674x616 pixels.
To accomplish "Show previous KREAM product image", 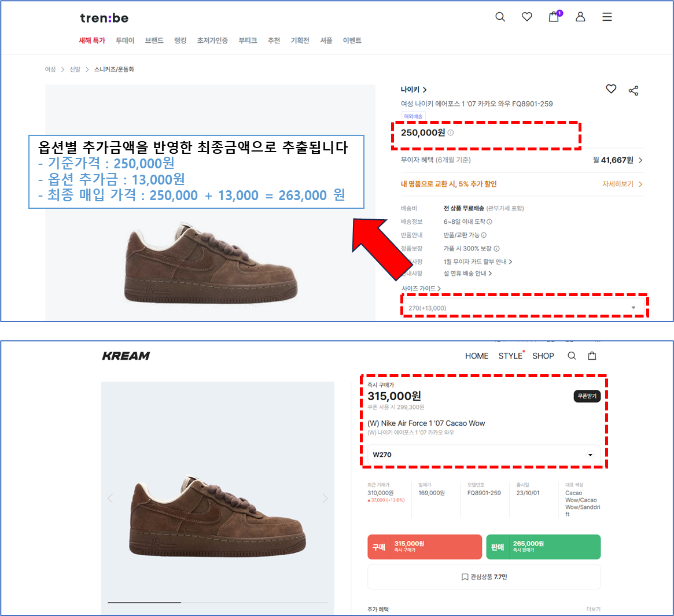I will click(111, 498).
